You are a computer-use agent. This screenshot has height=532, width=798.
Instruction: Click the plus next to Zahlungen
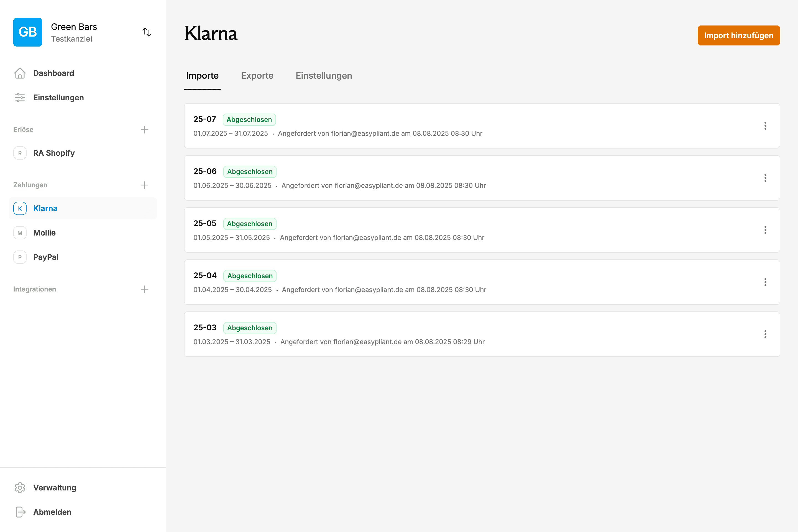point(145,185)
